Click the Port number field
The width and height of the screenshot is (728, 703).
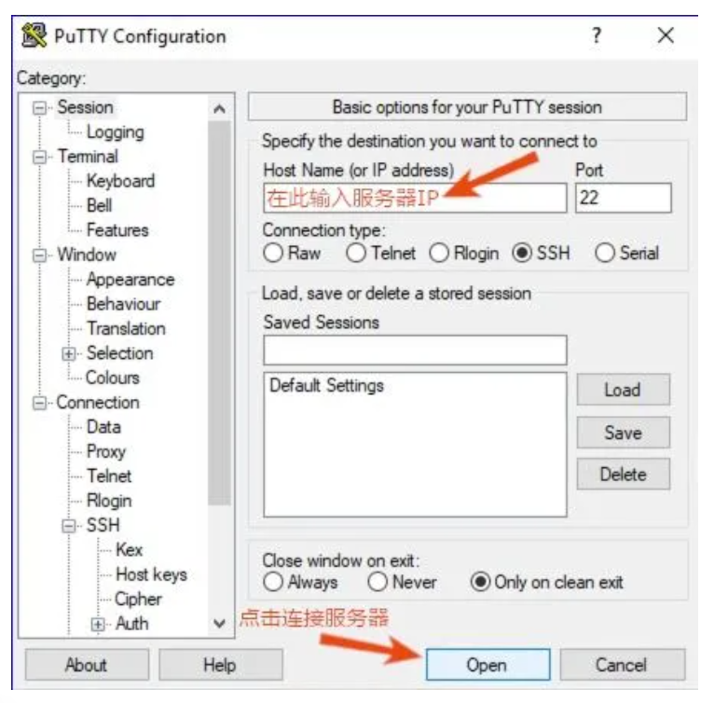coord(624,199)
